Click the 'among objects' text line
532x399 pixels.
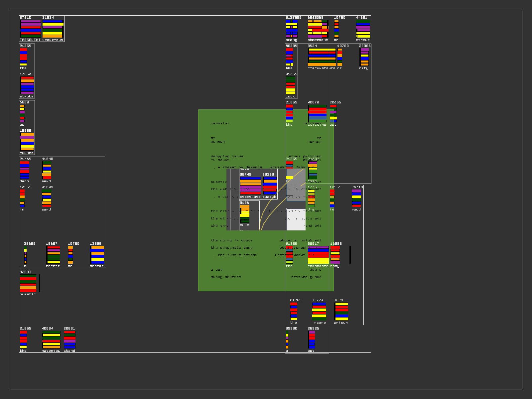tap(226, 277)
